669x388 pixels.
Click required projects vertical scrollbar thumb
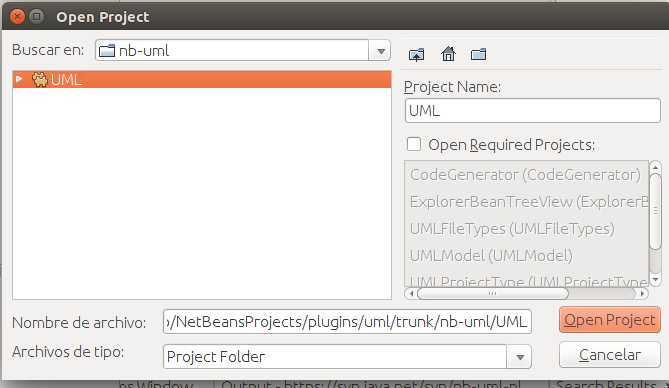(655, 211)
